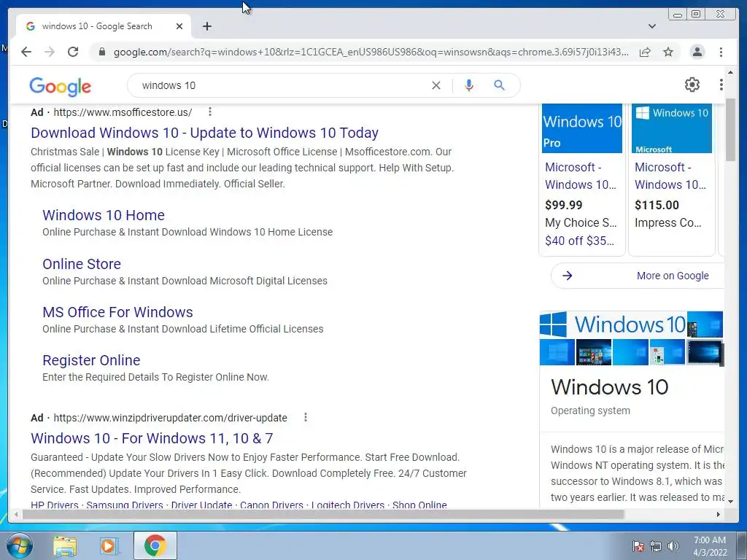The height and width of the screenshot is (560, 747).
Task: Start voice search with microphone
Action: 469,85
